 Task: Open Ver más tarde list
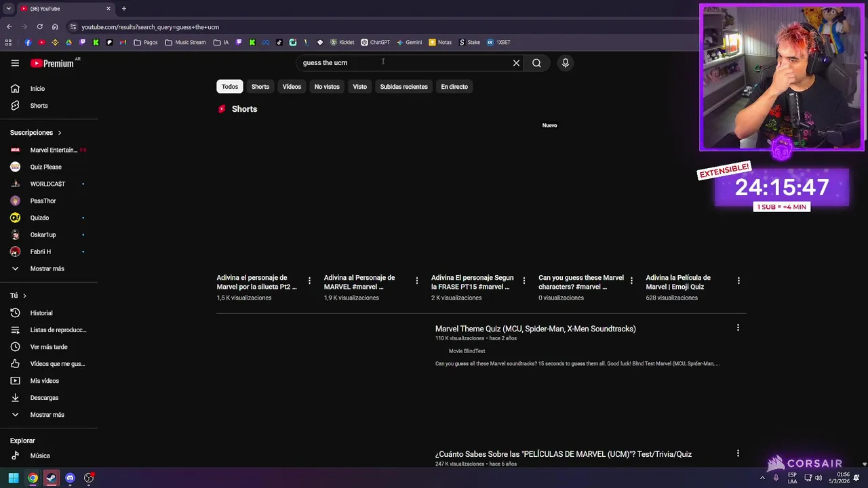click(x=49, y=347)
